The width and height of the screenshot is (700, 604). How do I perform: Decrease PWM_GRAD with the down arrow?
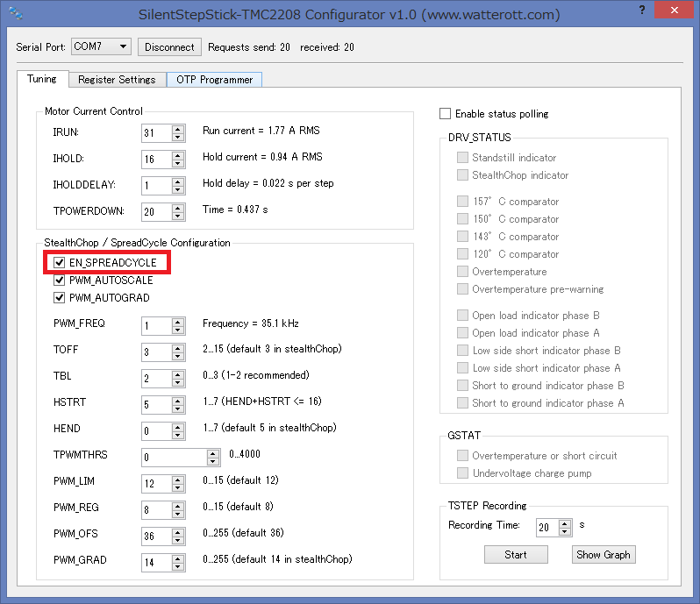pos(178,566)
